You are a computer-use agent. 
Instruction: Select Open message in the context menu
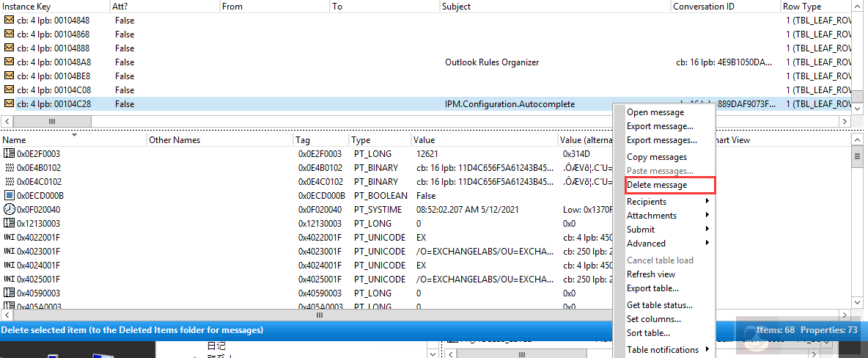[655, 112]
